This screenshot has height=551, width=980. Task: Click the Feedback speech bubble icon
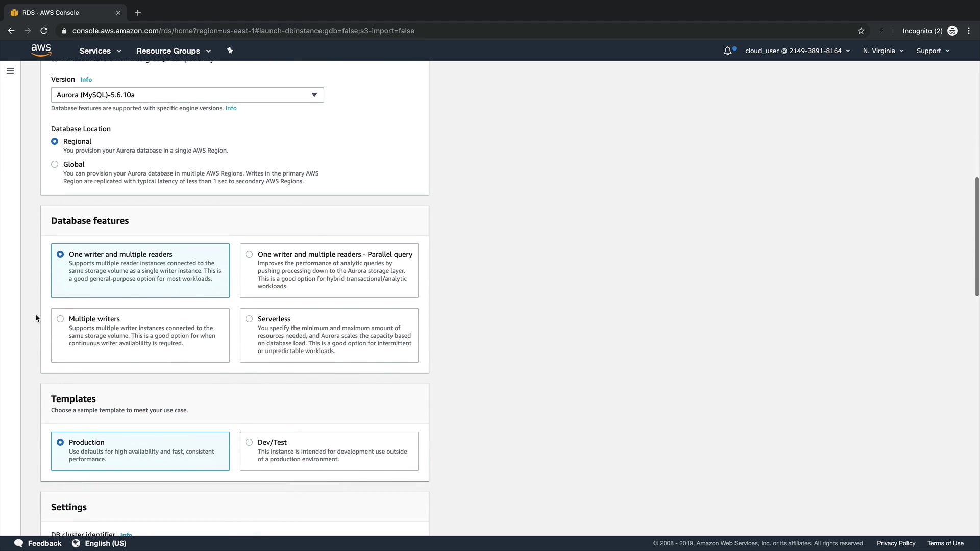(x=19, y=543)
